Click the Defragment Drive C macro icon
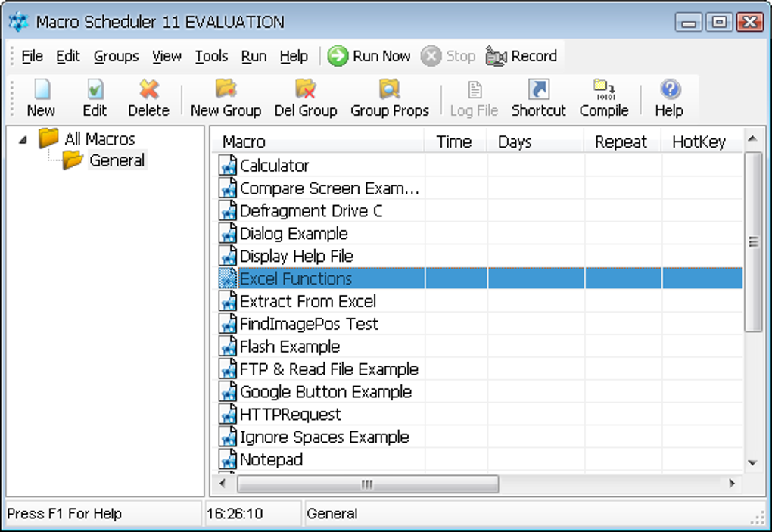This screenshot has width=772, height=532. coord(228,210)
